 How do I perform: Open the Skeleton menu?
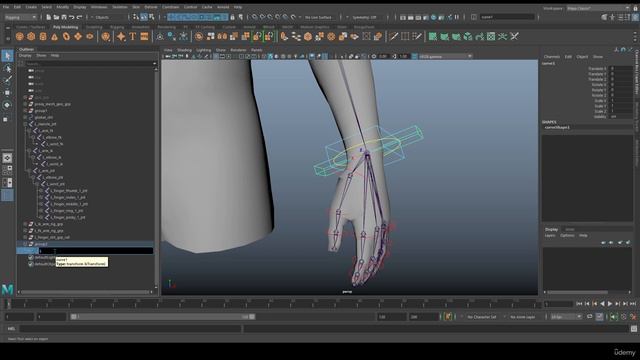120,7
